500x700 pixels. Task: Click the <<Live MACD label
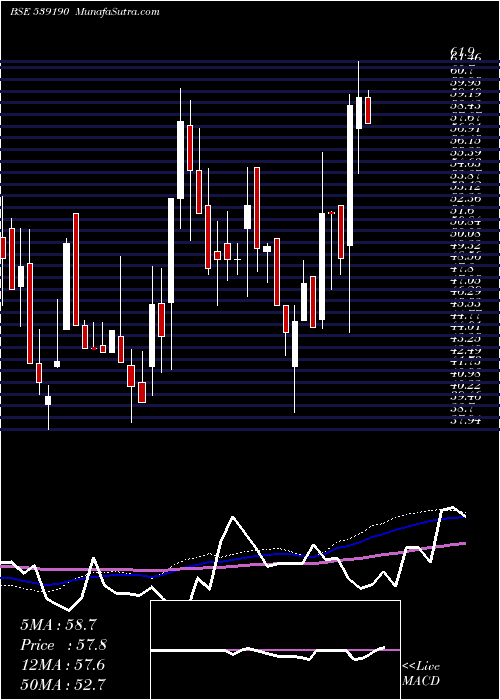tap(421, 674)
